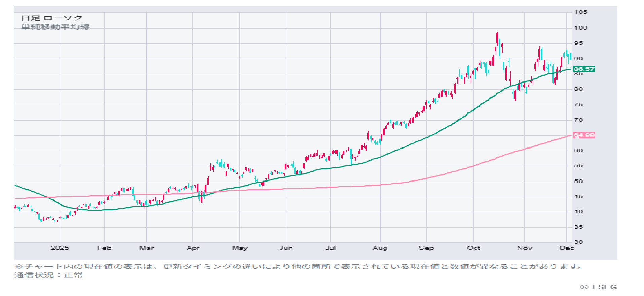This screenshot has height=296, width=644.
Task: Click the 100 value on the price axis
Action: (x=580, y=28)
